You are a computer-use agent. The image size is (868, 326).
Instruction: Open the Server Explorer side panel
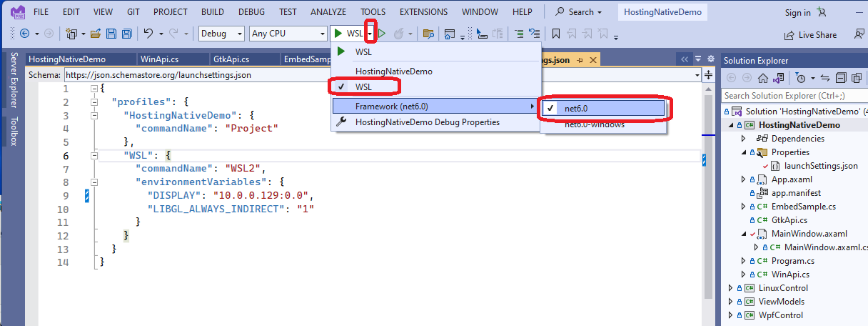14,80
